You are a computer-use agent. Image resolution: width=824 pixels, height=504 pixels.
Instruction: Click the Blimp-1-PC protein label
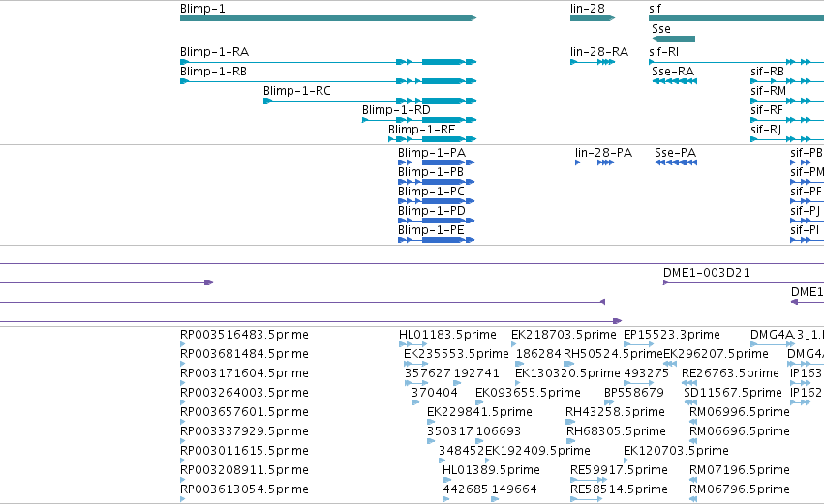pyautogui.click(x=432, y=192)
